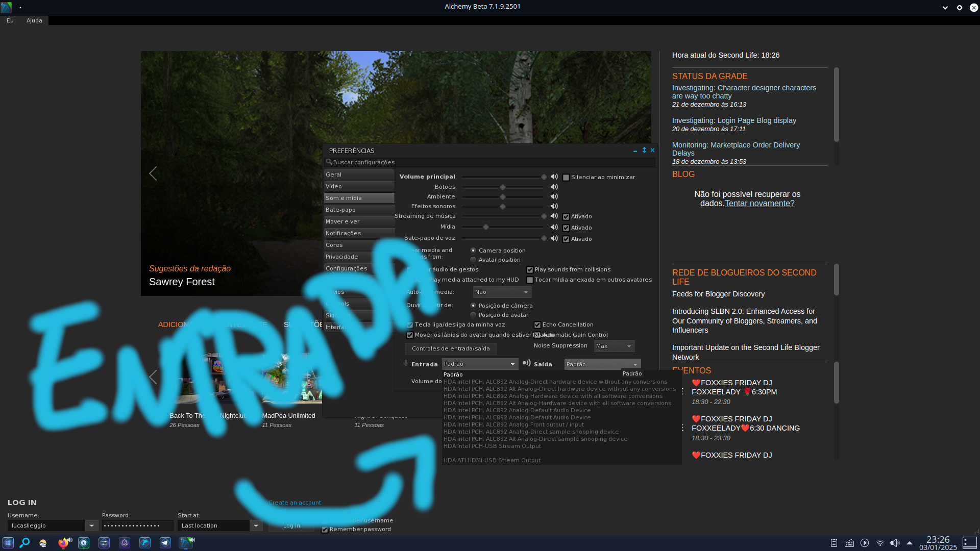Open the Ajuda menu
The height and width of the screenshot is (551, 980).
[x=34, y=20]
